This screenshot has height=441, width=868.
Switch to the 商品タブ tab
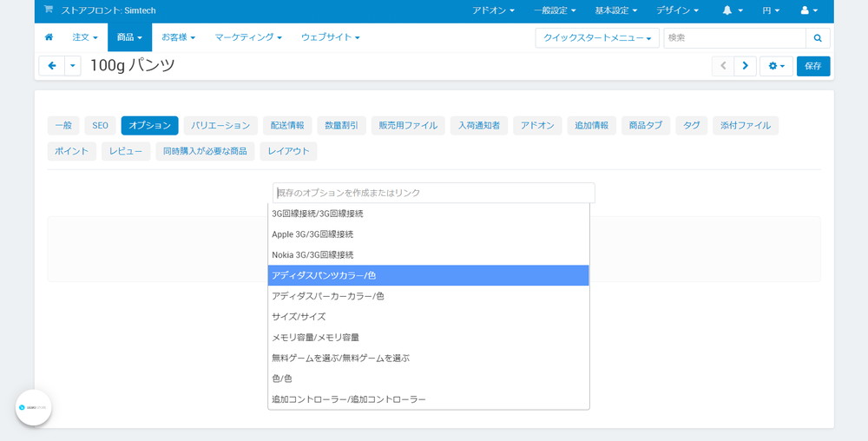646,126
